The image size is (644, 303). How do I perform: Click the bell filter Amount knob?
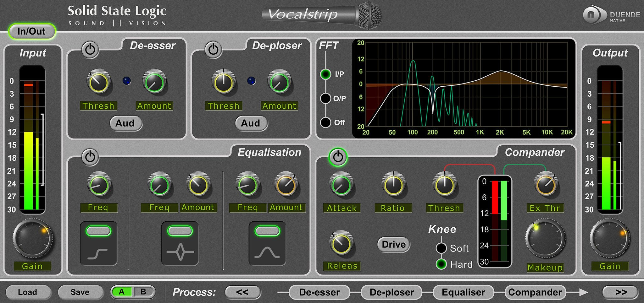pos(286,184)
